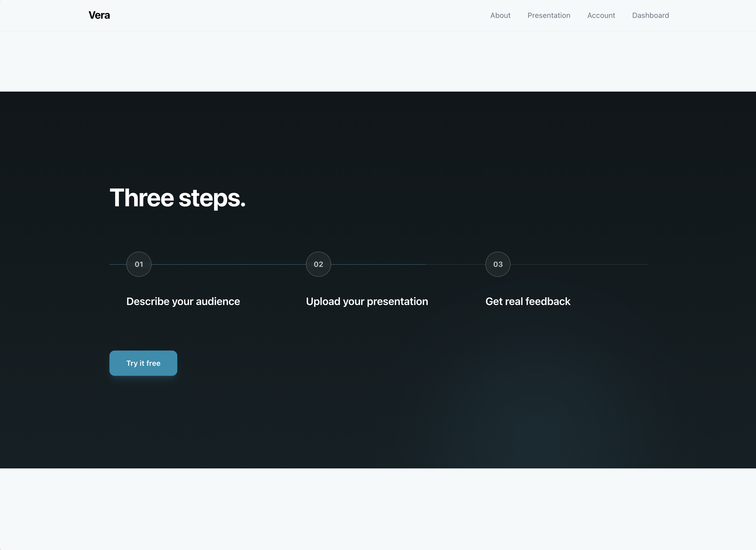Click "Upload your presentation" step title

click(x=367, y=301)
